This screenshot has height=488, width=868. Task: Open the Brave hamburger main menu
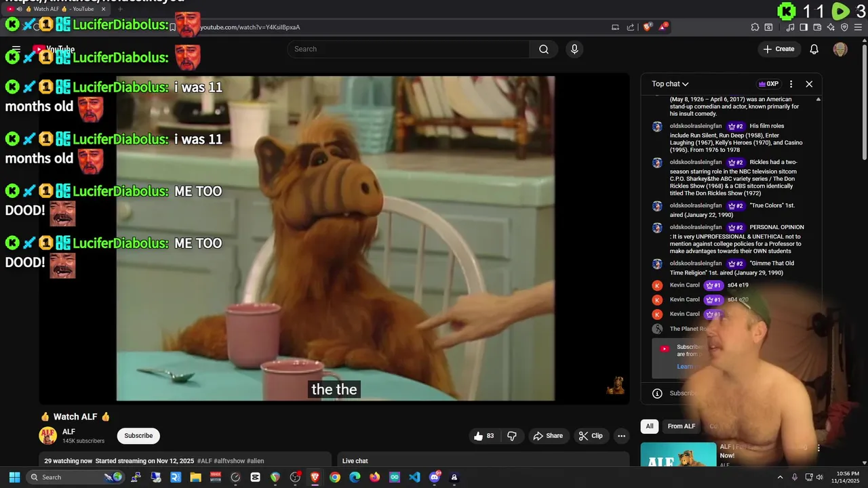858,27
